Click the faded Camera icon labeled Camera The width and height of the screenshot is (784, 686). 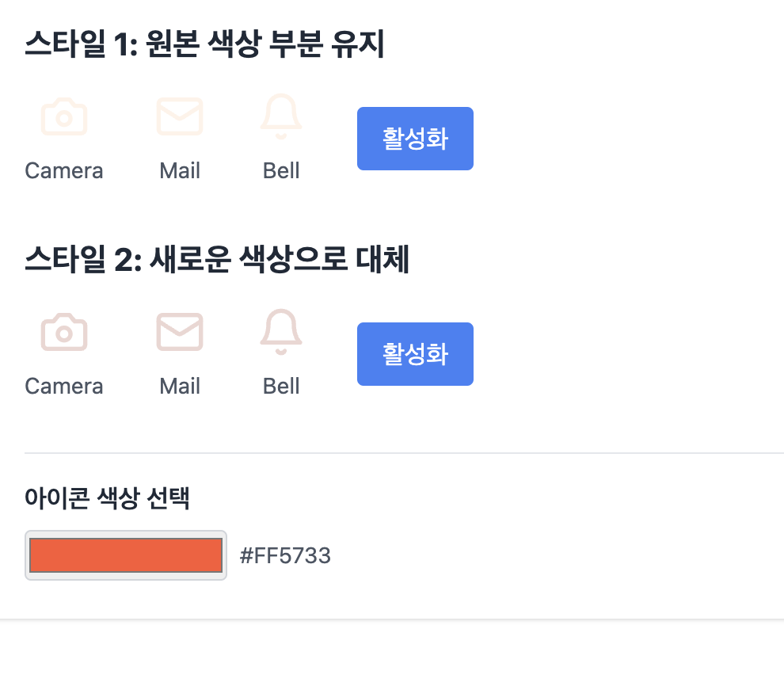pos(63,116)
